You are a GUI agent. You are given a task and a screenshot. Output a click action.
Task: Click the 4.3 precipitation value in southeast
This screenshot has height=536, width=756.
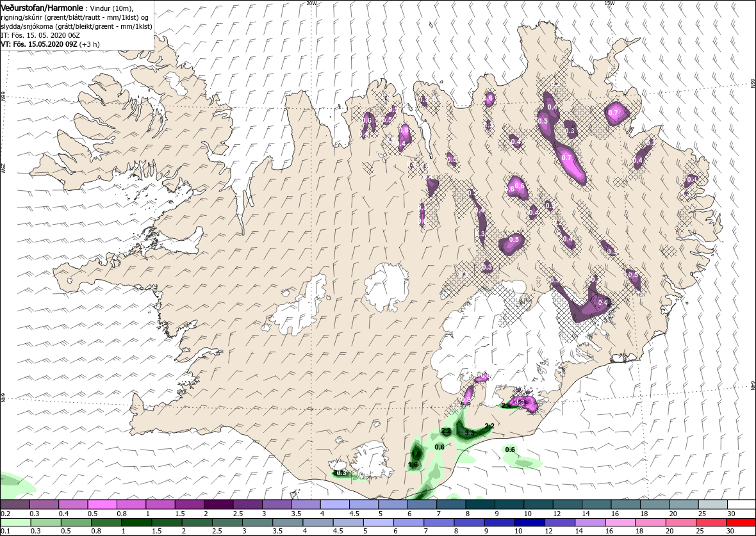pos(519,402)
